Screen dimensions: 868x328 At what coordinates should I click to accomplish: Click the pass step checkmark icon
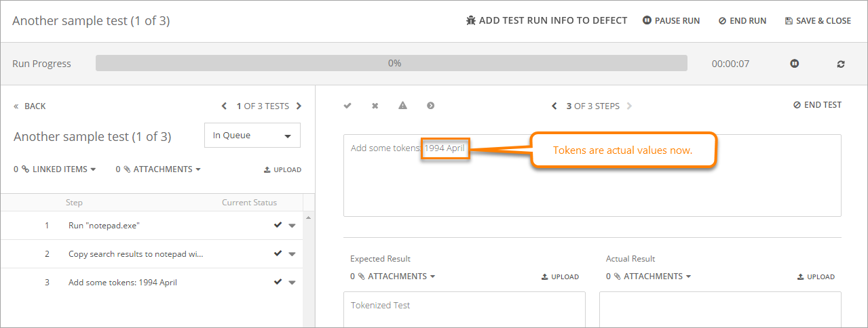(x=347, y=106)
